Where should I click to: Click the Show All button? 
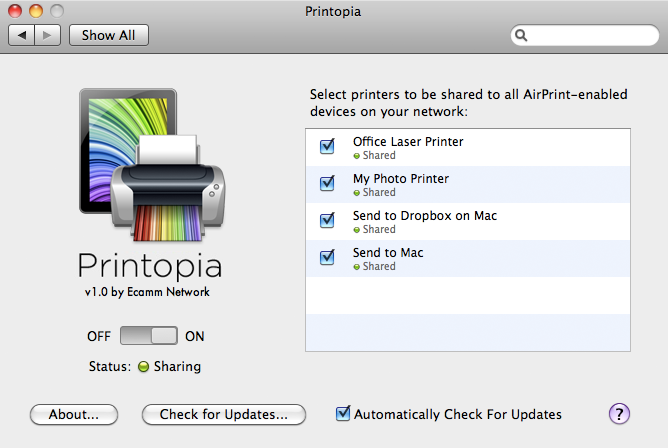[x=109, y=35]
